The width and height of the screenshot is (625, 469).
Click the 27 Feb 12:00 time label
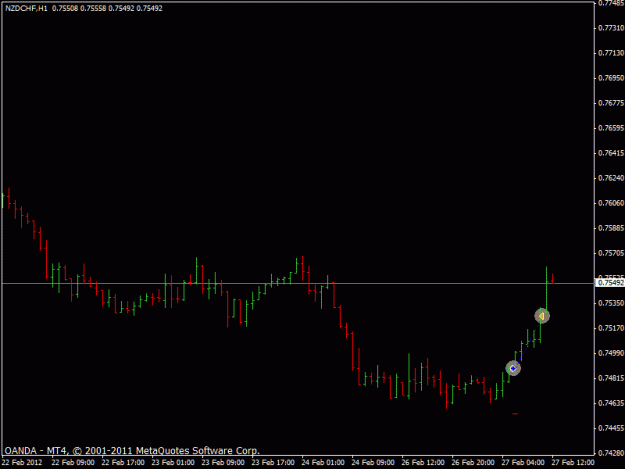coord(573,463)
